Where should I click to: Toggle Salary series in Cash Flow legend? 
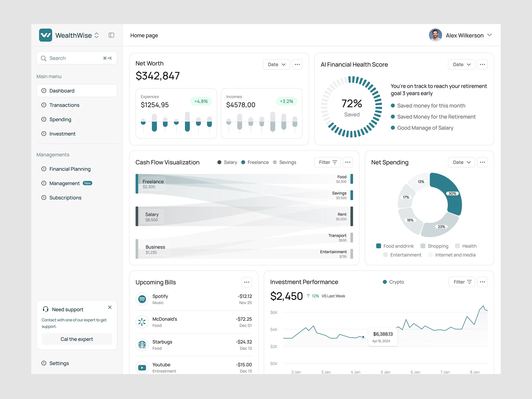pos(227,162)
